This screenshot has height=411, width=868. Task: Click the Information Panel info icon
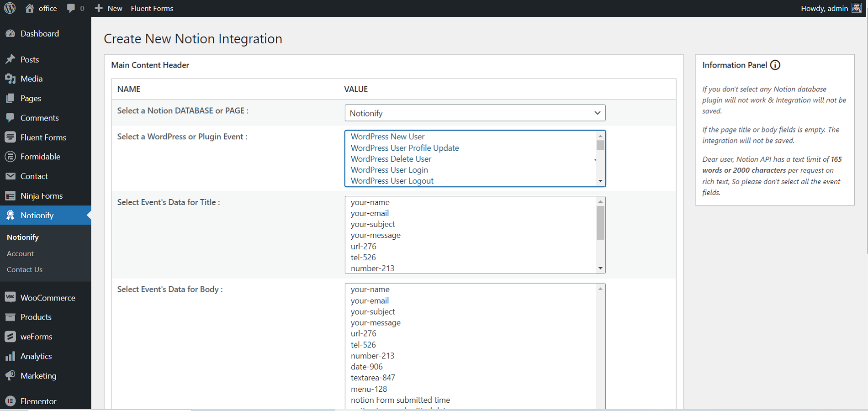point(775,65)
